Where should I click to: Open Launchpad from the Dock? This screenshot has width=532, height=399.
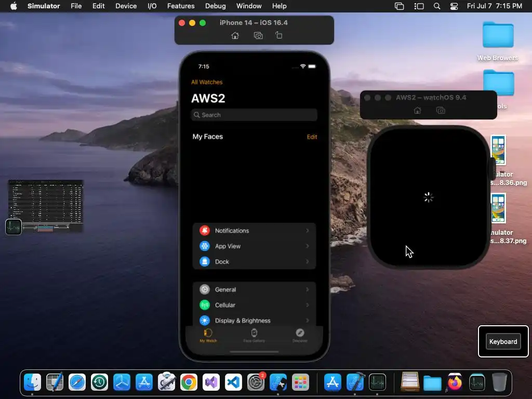(x=300, y=382)
